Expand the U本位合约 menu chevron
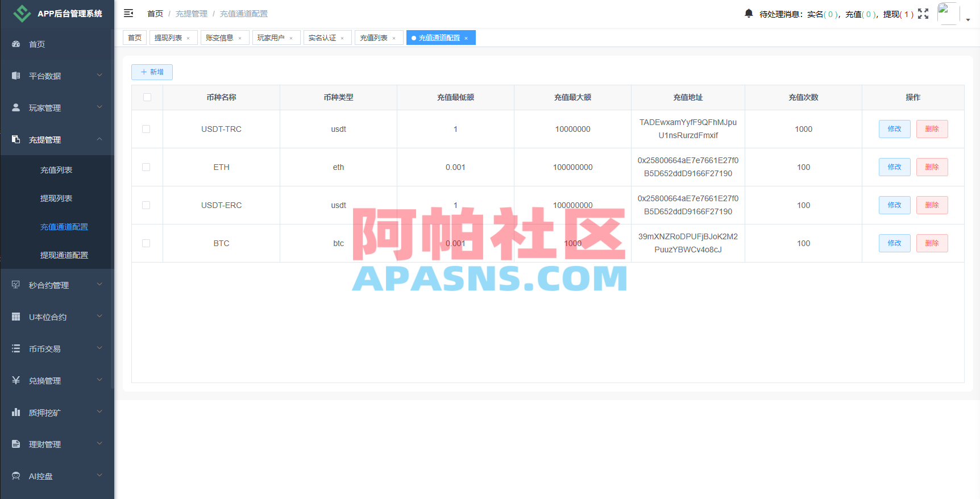The image size is (980, 499). click(x=99, y=316)
